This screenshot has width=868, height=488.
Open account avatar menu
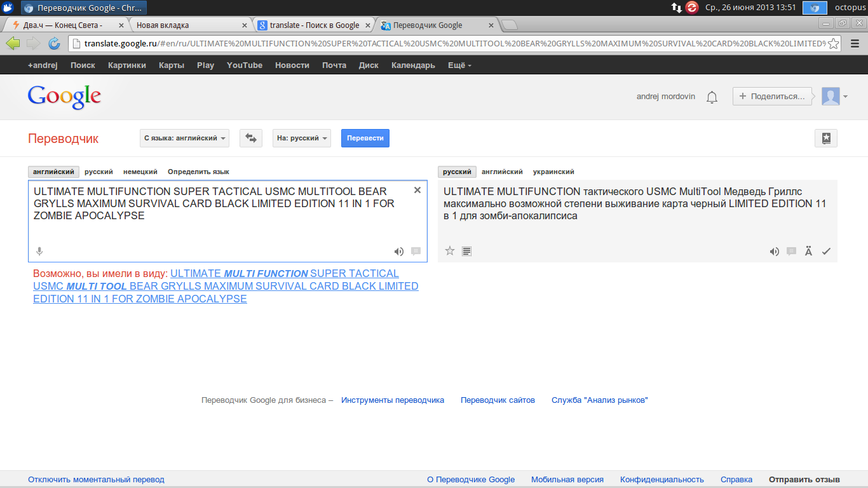(835, 97)
